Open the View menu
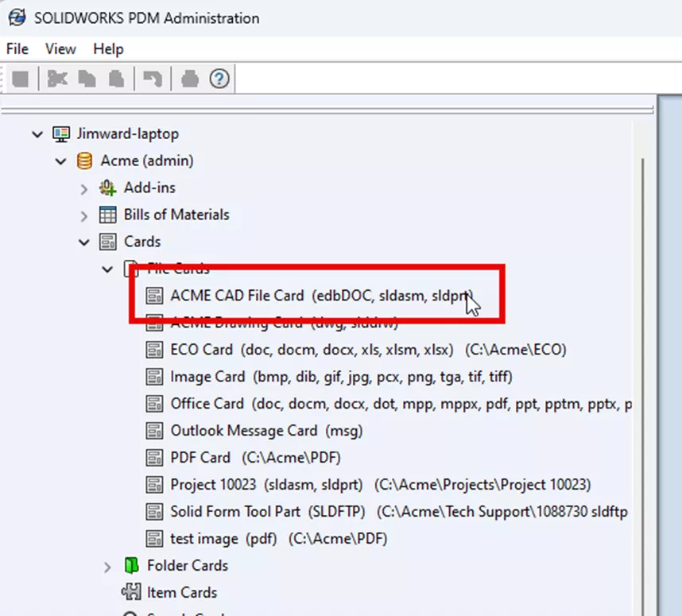 pyautogui.click(x=60, y=48)
